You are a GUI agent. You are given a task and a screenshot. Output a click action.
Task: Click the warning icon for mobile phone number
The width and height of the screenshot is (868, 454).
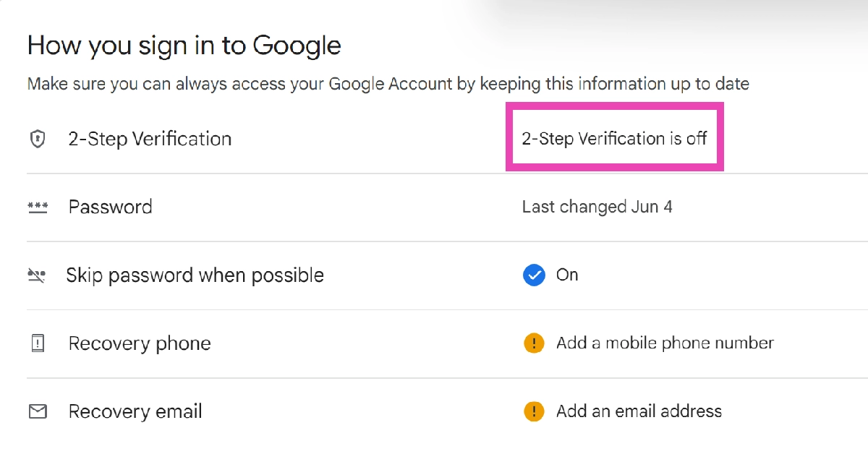[x=534, y=343]
